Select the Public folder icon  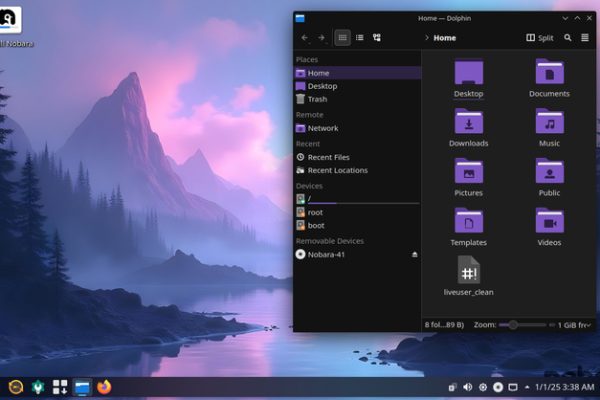pos(549,178)
